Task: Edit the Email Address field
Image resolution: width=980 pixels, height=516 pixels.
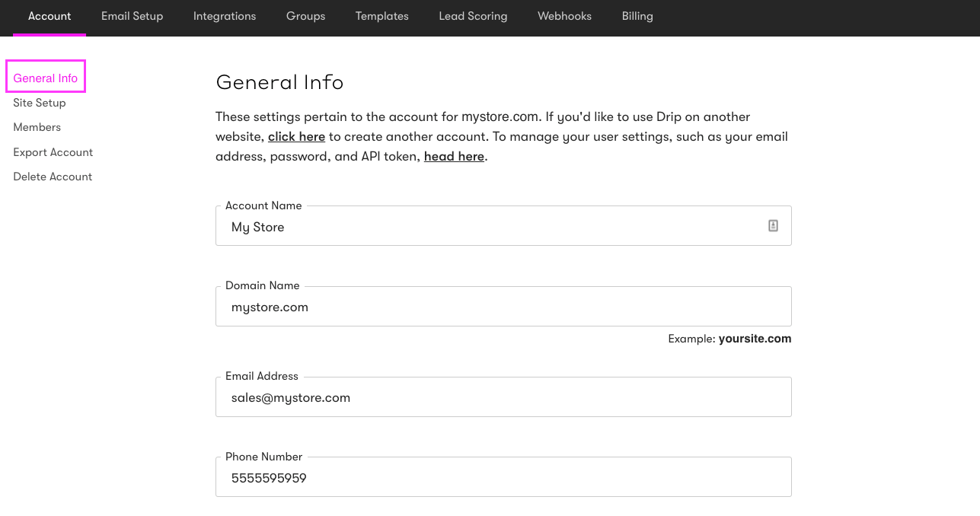Action: tap(503, 397)
